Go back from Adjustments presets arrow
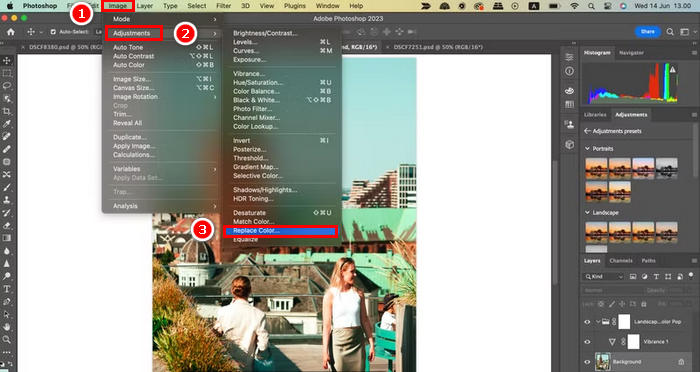Viewport: 700px width, 372px height. click(x=588, y=131)
